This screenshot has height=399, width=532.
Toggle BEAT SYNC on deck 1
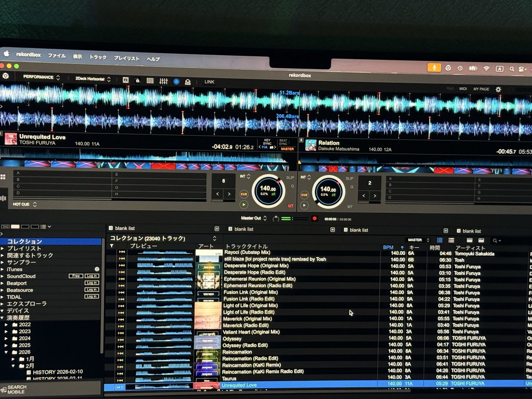[283, 142]
